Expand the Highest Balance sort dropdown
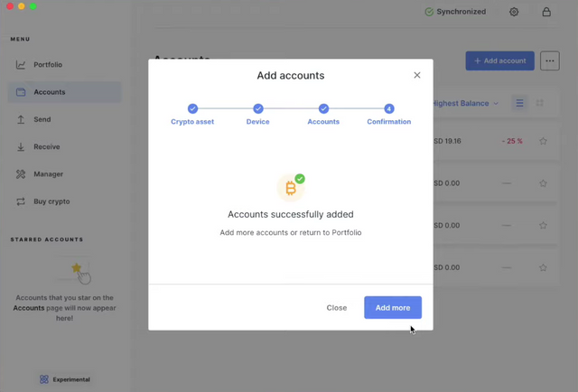 click(465, 103)
